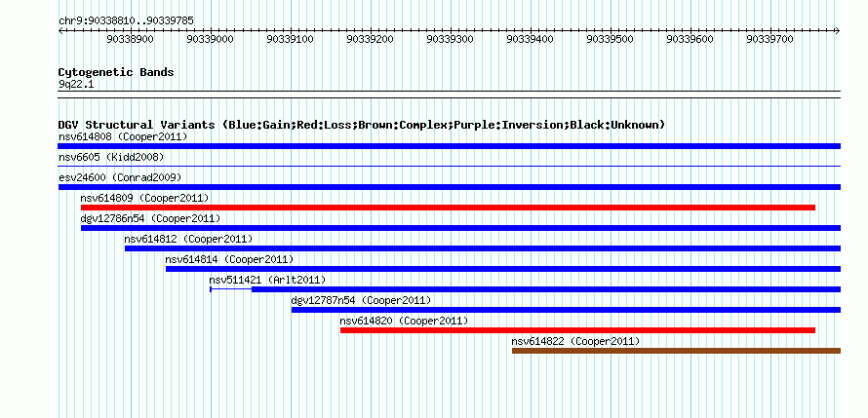Click the nsv614822 (Cooper2011) label
The image size is (868, 418).
[575, 341]
